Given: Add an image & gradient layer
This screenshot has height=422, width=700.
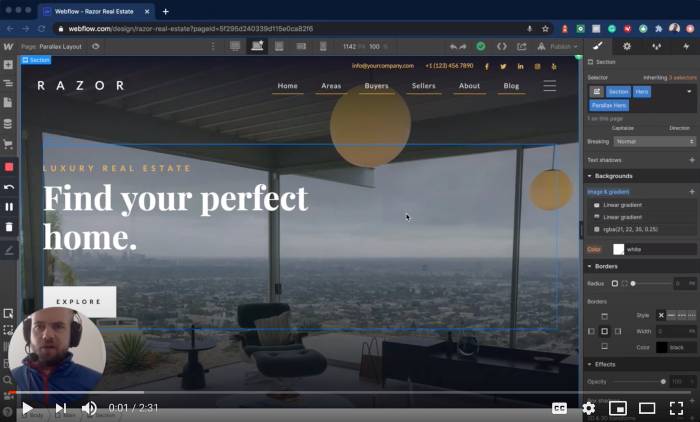Looking at the screenshot, I should [692, 192].
